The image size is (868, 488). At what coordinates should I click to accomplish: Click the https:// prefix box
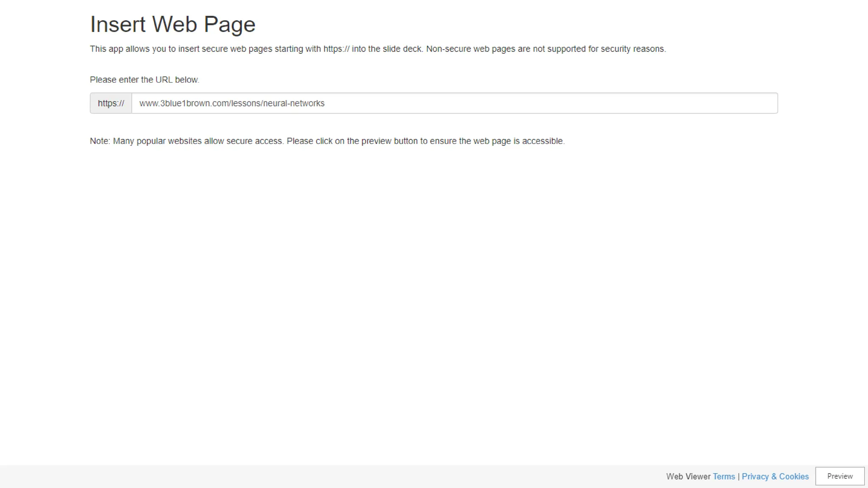coord(111,103)
